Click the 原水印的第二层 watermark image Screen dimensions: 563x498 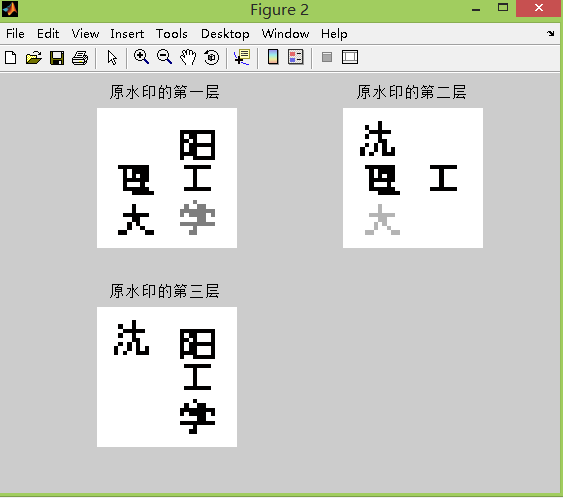click(x=413, y=178)
